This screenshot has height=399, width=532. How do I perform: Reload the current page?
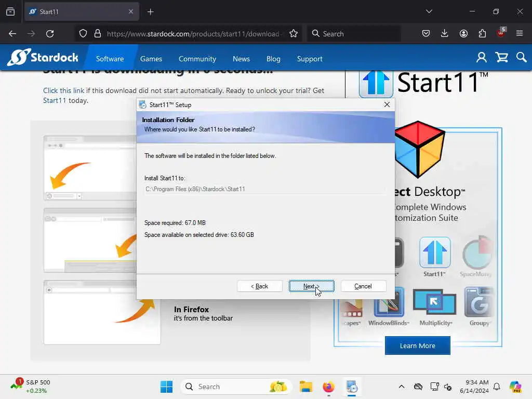(50, 34)
